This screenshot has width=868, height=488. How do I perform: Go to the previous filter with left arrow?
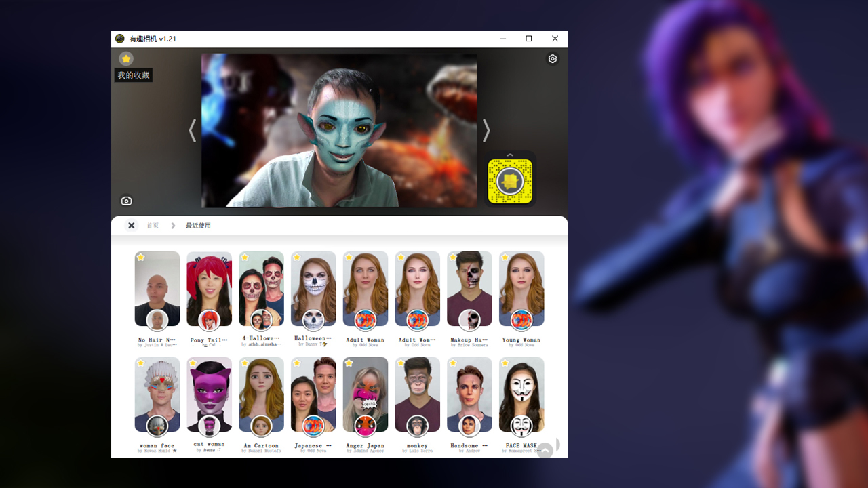(193, 131)
